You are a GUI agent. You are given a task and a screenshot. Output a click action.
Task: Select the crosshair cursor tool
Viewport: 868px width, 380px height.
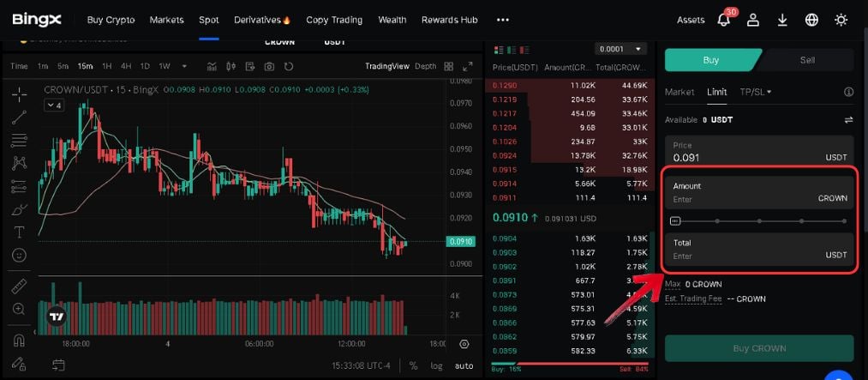20,94
